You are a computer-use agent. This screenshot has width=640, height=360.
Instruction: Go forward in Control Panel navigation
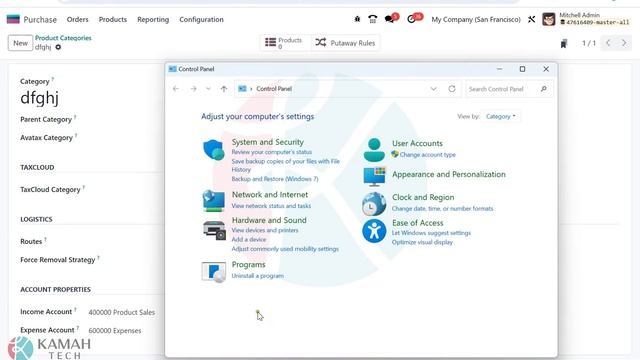(x=193, y=89)
